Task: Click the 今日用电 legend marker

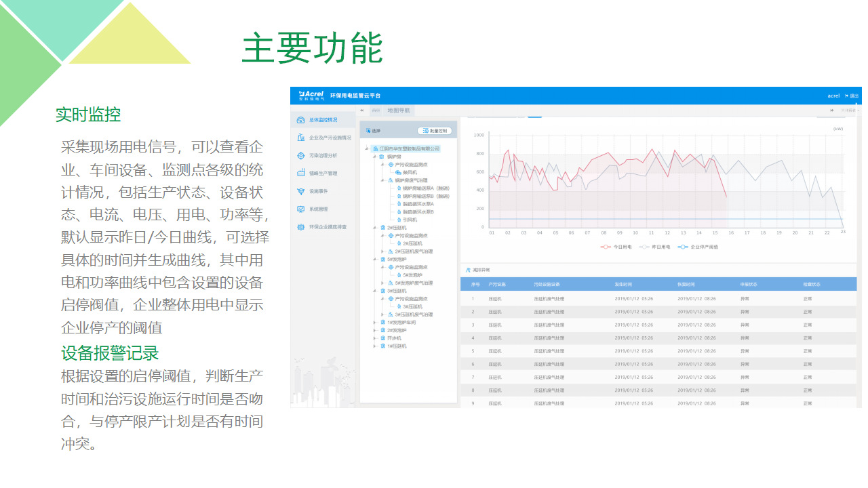Action: 606,247
